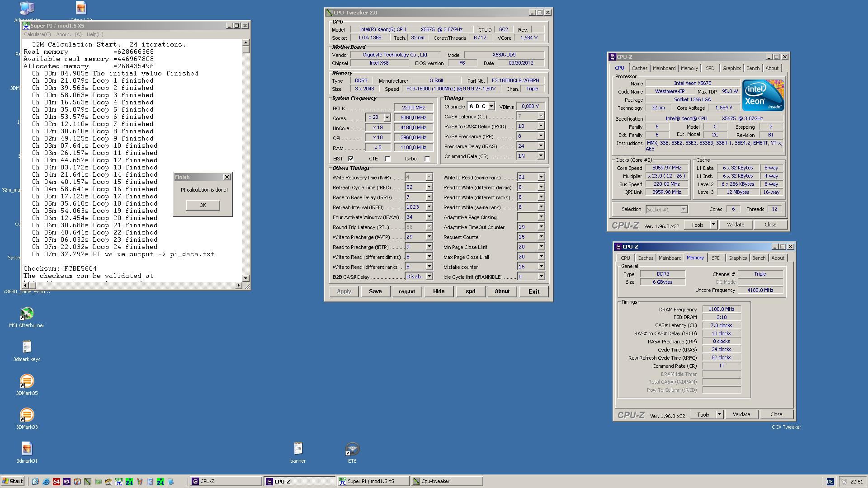
Task: Click the Save button in CPU-Tweaker
Action: click(375, 291)
